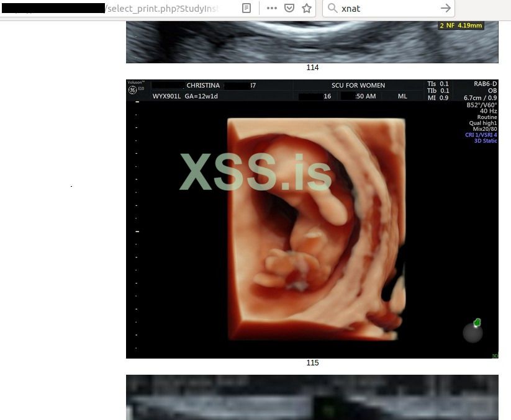Open the ultrasound image numbered 114
The image size is (511, 420).
click(312, 42)
